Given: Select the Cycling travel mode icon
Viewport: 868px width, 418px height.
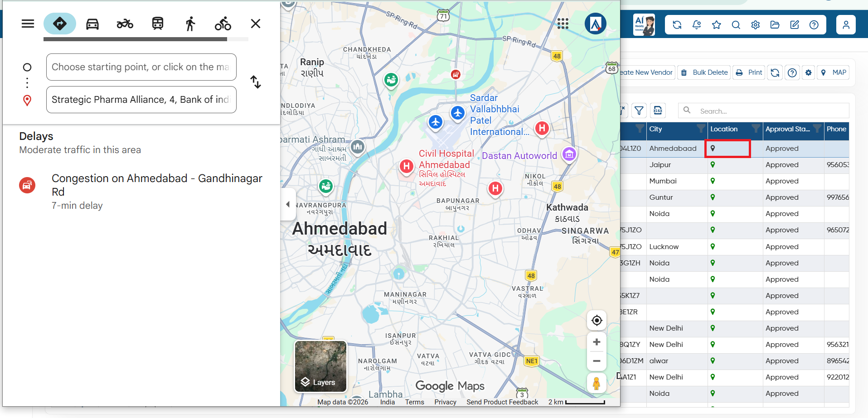Looking at the screenshot, I should (x=223, y=24).
